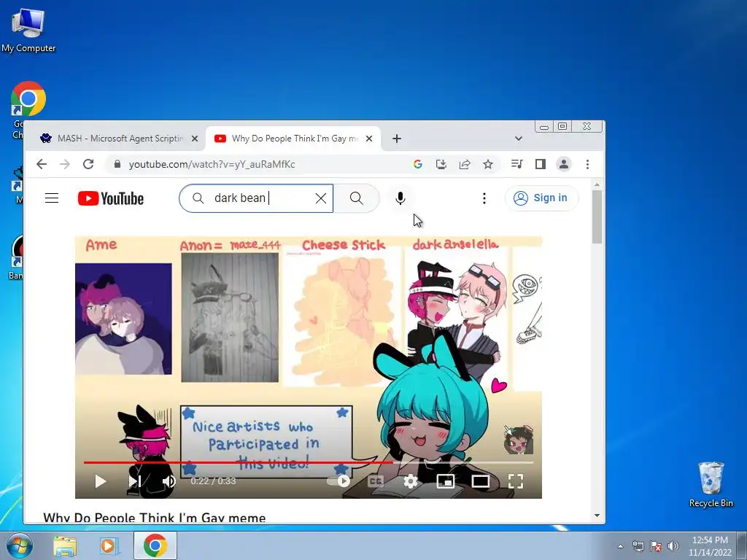This screenshot has width=747, height=560.
Task: Click Chrome taskbar button
Action: pyautogui.click(x=155, y=545)
